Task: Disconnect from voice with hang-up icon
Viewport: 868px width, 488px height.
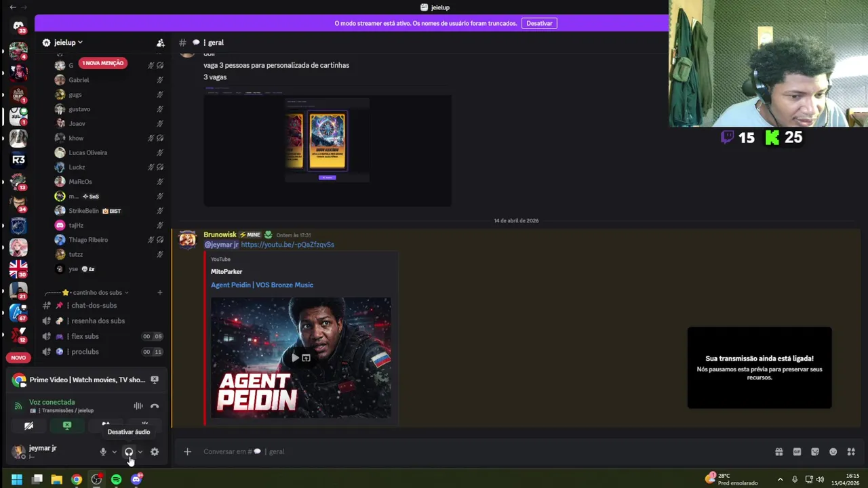Action: click(x=155, y=406)
